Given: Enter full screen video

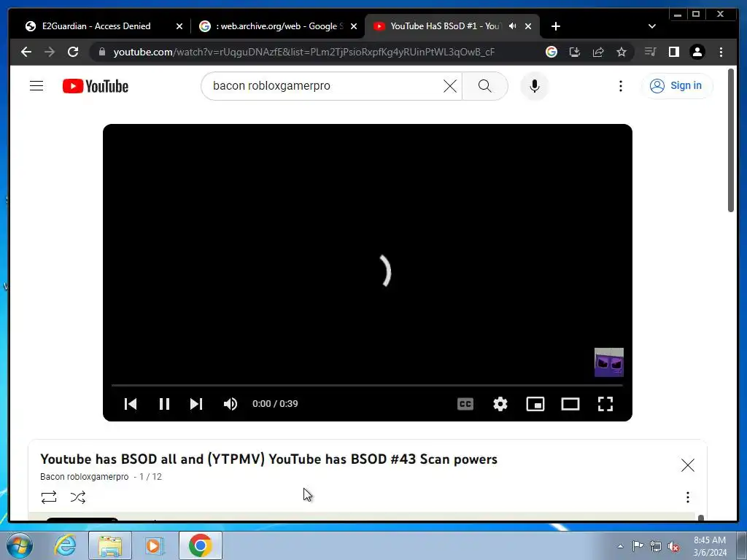Looking at the screenshot, I should point(605,404).
